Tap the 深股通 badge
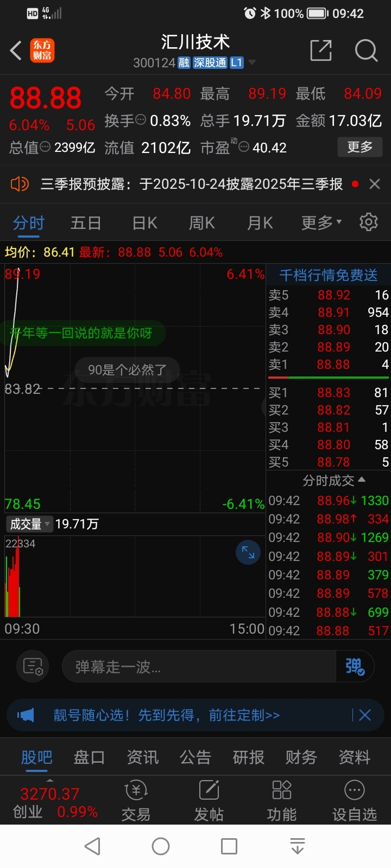This screenshot has width=391, height=868. (210, 63)
